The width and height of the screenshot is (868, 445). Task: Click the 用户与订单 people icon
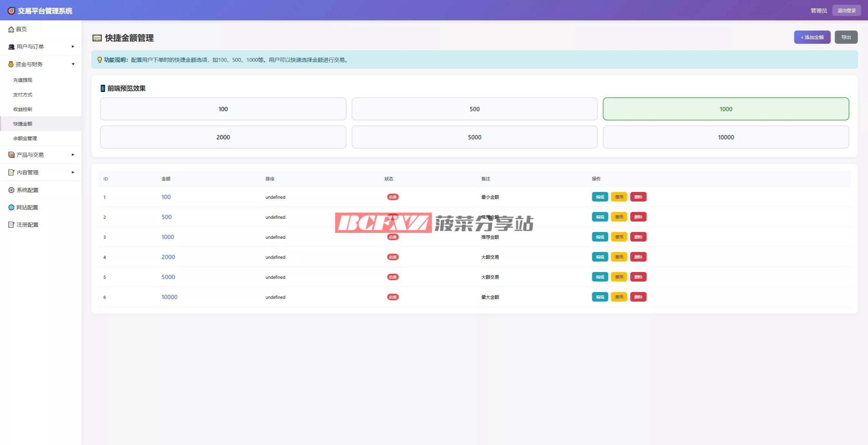coord(12,47)
